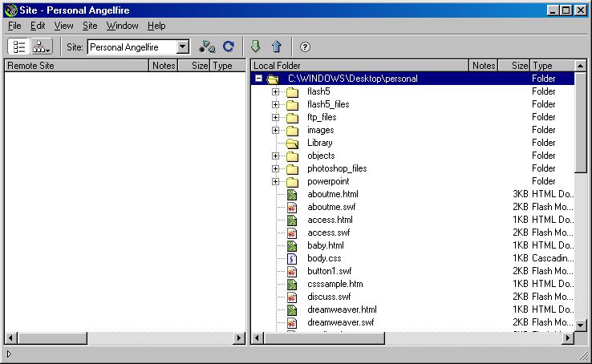
Task: Collapse the C:\WINDOWS\Desktop\personal root folder
Action: (x=258, y=79)
